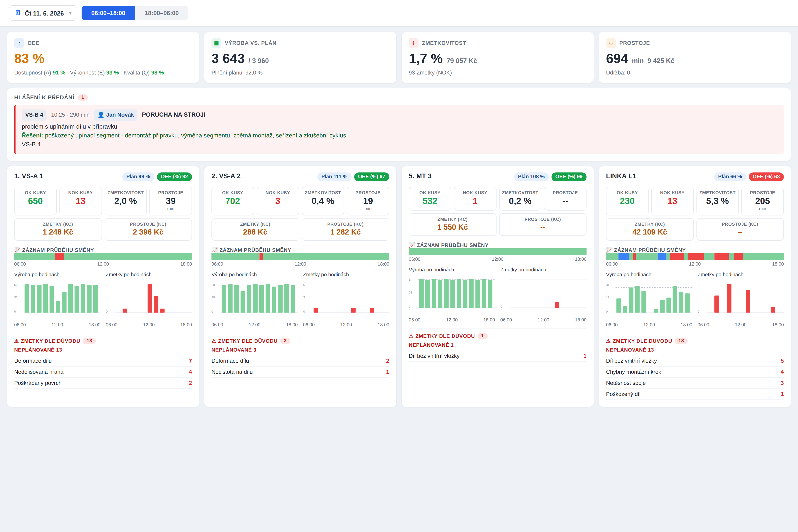798x532 pixels.
Task: Click the calendar icon in the date selector
Action: pos(18,13)
